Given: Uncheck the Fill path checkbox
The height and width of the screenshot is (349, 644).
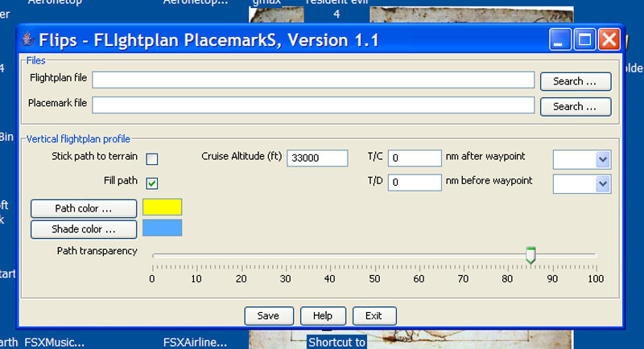Looking at the screenshot, I should point(151,183).
